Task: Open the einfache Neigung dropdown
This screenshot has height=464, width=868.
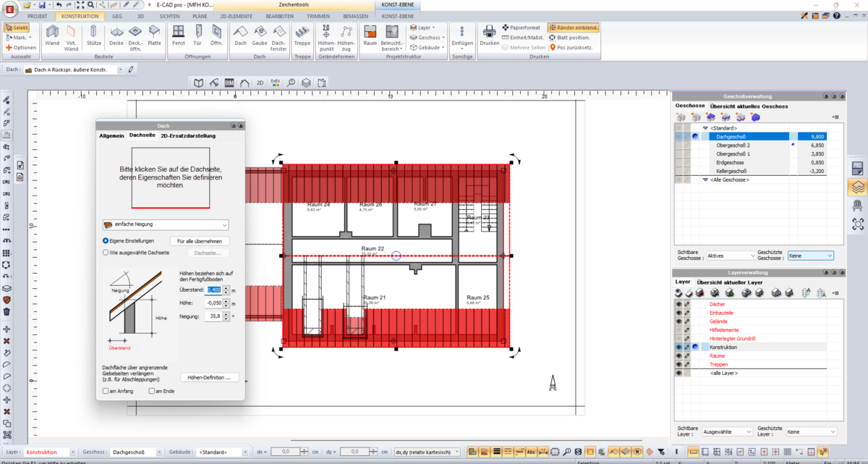Action: 166,225
